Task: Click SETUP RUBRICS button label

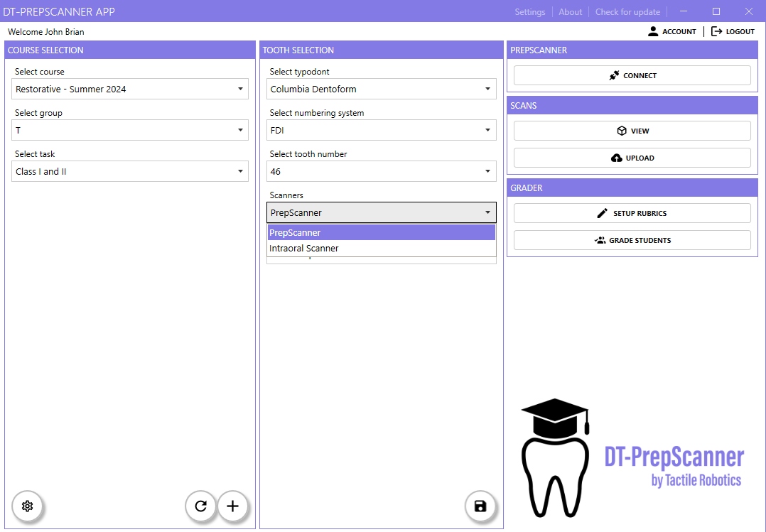Action: (x=640, y=214)
